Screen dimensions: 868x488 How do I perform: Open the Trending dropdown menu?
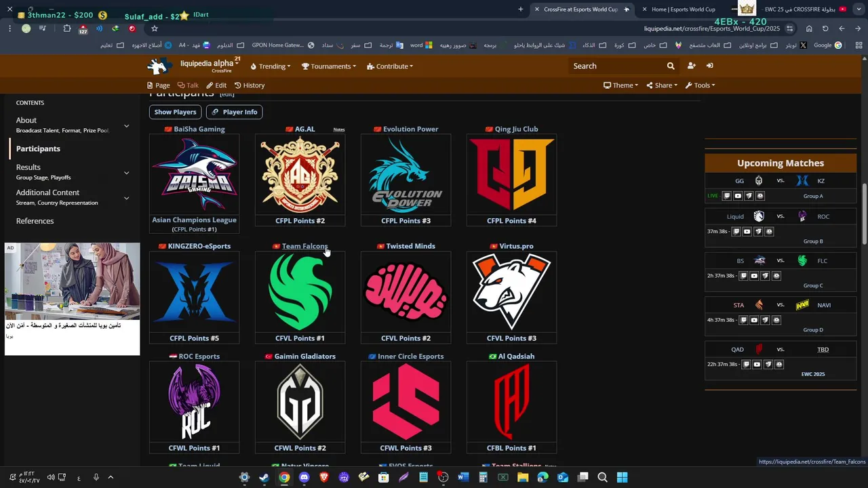[x=270, y=66]
